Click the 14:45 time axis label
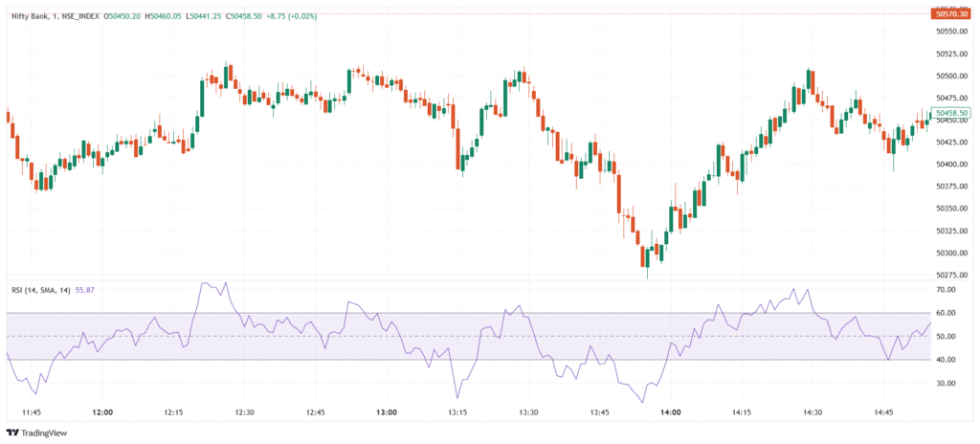Viewport: 980px width, 444px height. (883, 412)
